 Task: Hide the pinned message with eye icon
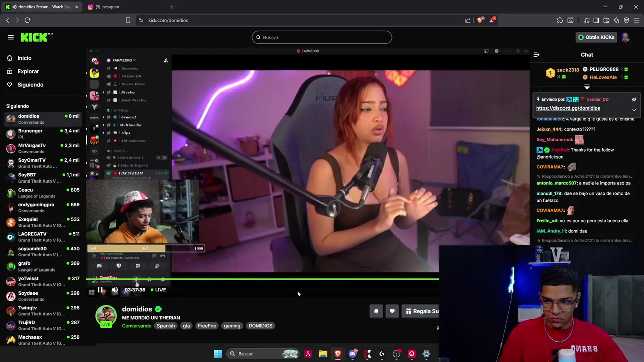(x=634, y=99)
